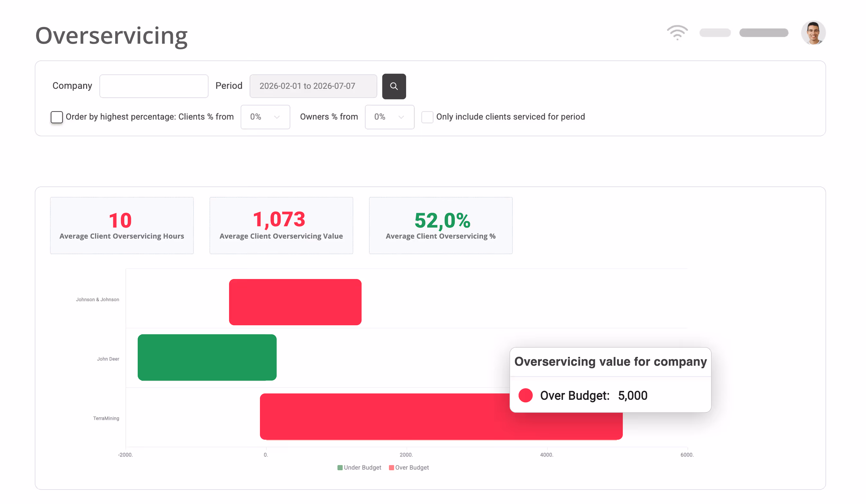The image size is (866, 504).
Task: Click the 4000. x-axis tick label
Action: 547,455
